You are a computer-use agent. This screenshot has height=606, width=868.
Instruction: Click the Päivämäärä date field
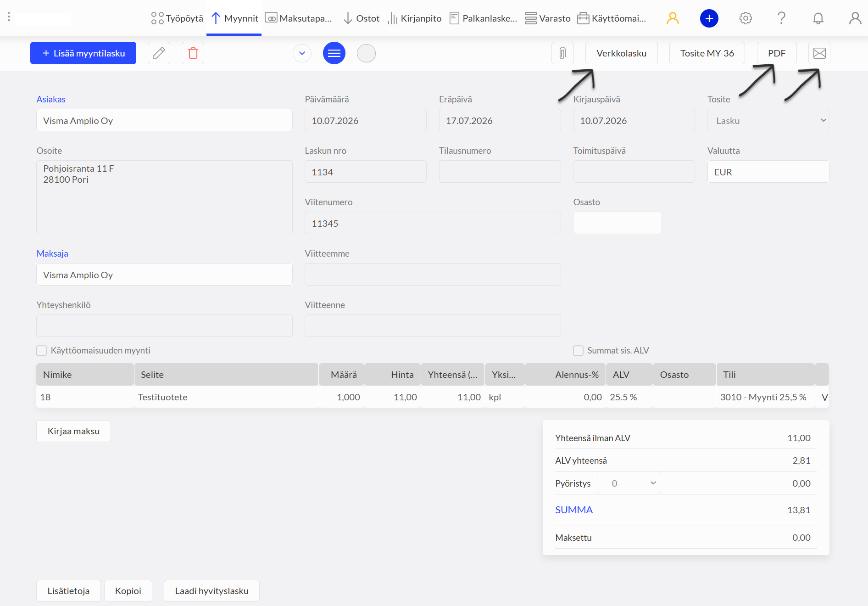point(366,120)
